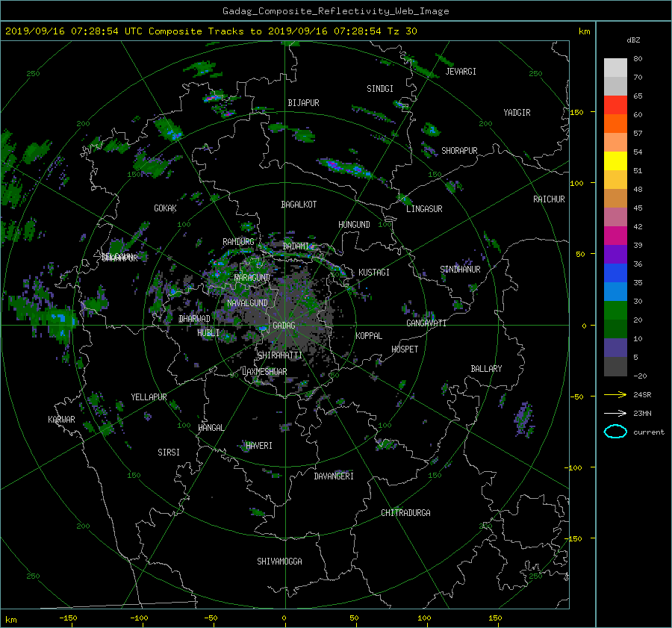Select the dark gray 5 dBZ swatch
The height and width of the screenshot is (628, 672).
point(615,366)
